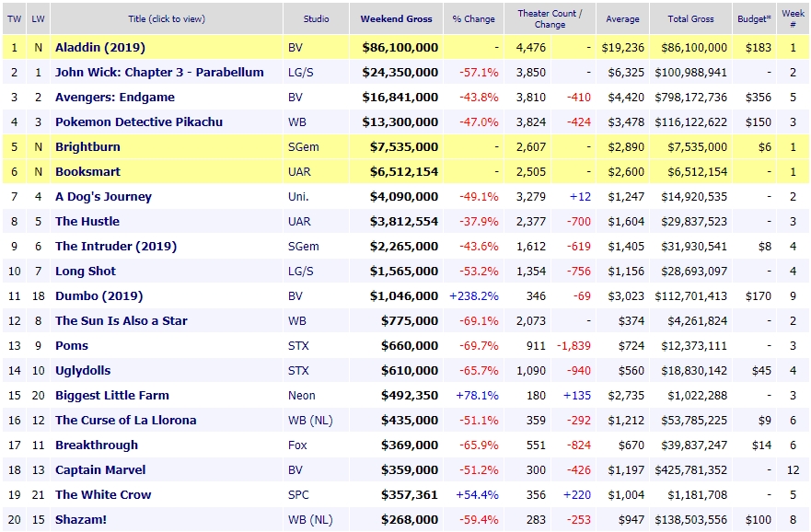The height and width of the screenshot is (532, 811).
Task: Select John Wick's -57.1% change value
Action: coord(479,73)
